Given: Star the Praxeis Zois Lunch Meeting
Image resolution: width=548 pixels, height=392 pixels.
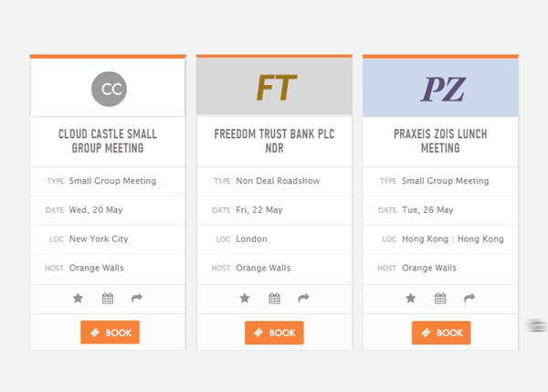Looking at the screenshot, I should coord(411,298).
